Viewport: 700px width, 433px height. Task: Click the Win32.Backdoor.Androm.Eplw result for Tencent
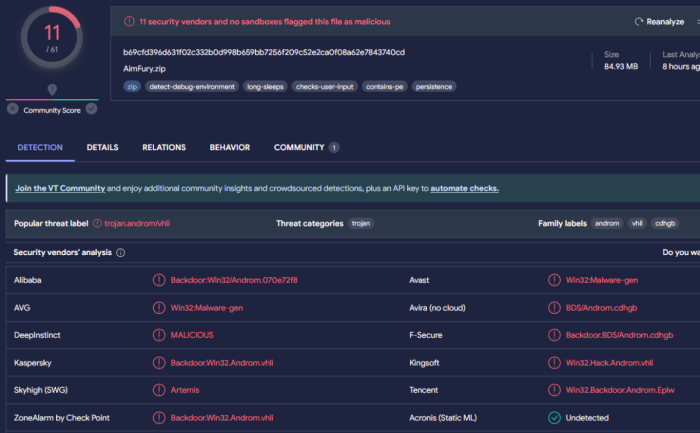point(620,390)
